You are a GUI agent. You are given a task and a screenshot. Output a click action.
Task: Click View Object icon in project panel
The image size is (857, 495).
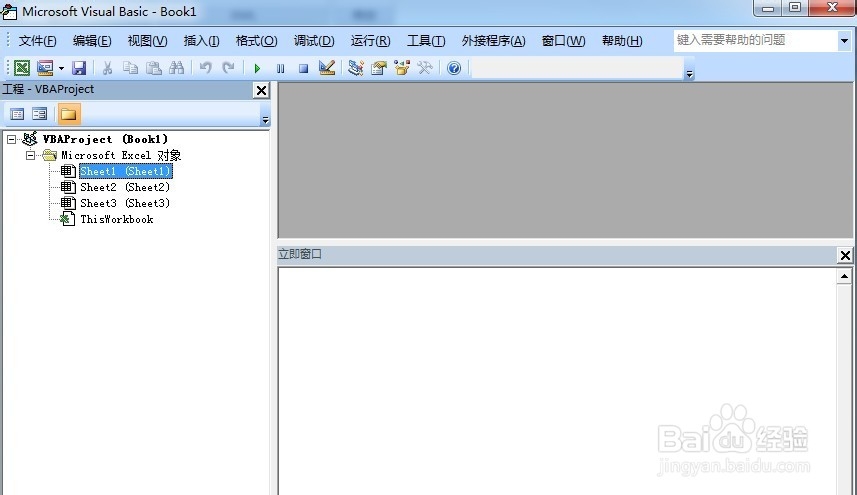(x=39, y=114)
